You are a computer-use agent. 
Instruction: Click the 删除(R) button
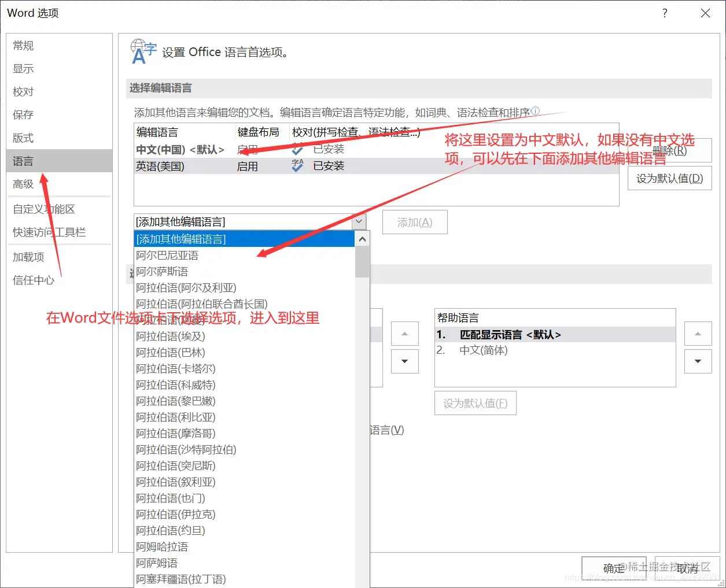pyautogui.click(x=669, y=150)
